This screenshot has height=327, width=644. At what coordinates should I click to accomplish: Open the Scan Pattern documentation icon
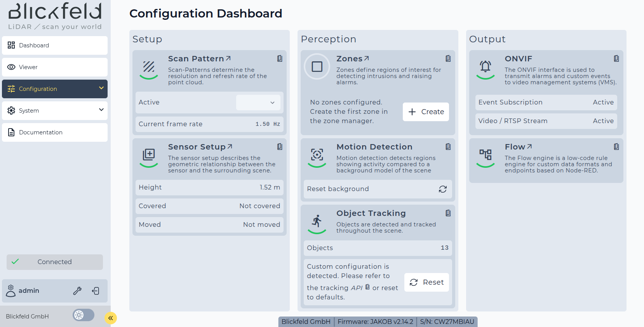(x=280, y=59)
